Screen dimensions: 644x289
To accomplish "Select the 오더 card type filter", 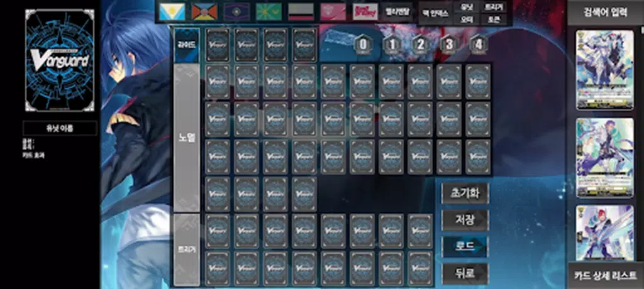I will click(467, 19).
